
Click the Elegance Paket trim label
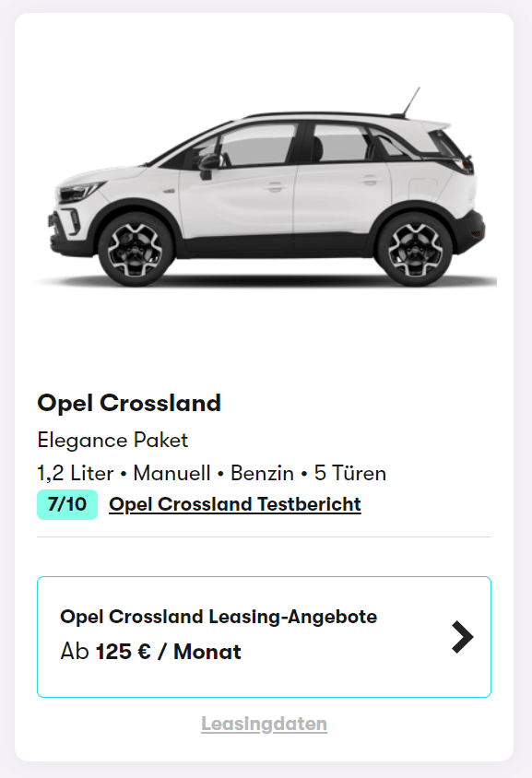112,440
